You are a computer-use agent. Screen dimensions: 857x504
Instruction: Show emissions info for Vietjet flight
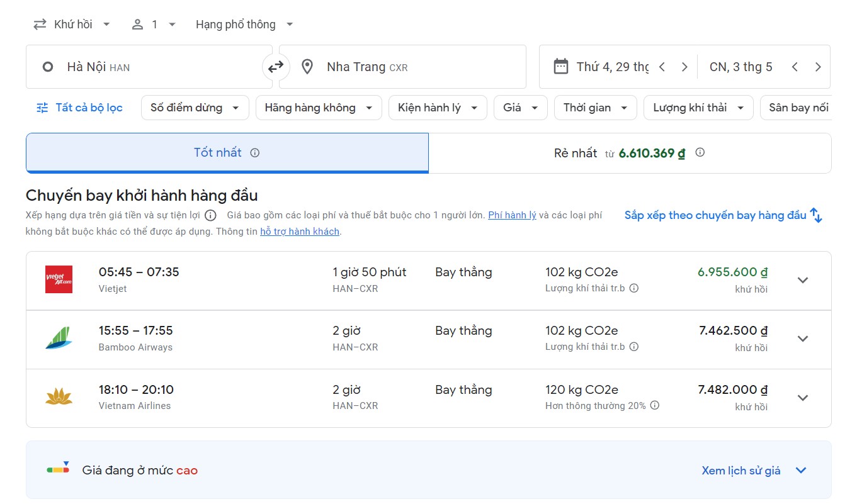[x=634, y=288]
